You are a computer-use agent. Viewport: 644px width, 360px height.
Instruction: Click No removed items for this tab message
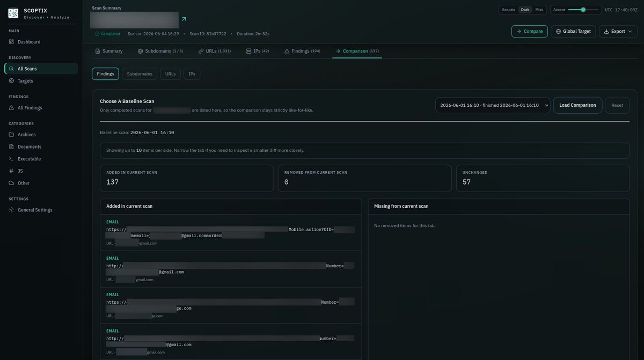[405, 226]
